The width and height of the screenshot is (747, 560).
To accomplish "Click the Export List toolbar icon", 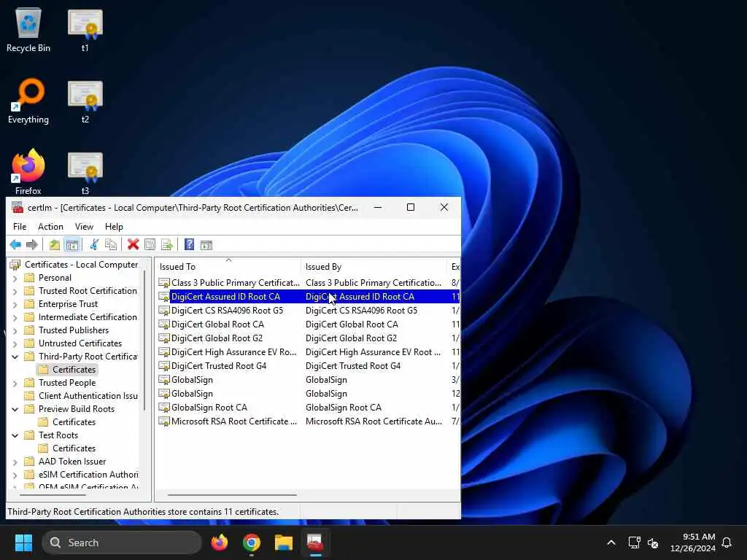I will [x=167, y=245].
